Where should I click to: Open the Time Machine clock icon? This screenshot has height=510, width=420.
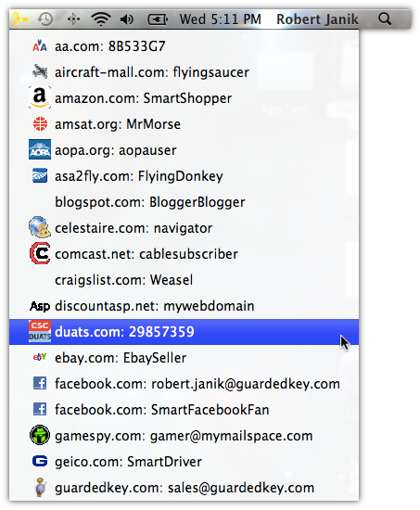(45, 19)
